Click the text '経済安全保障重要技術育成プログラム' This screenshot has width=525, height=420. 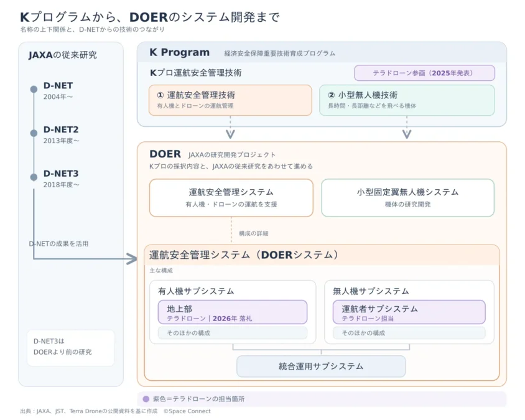pyautogui.click(x=279, y=54)
